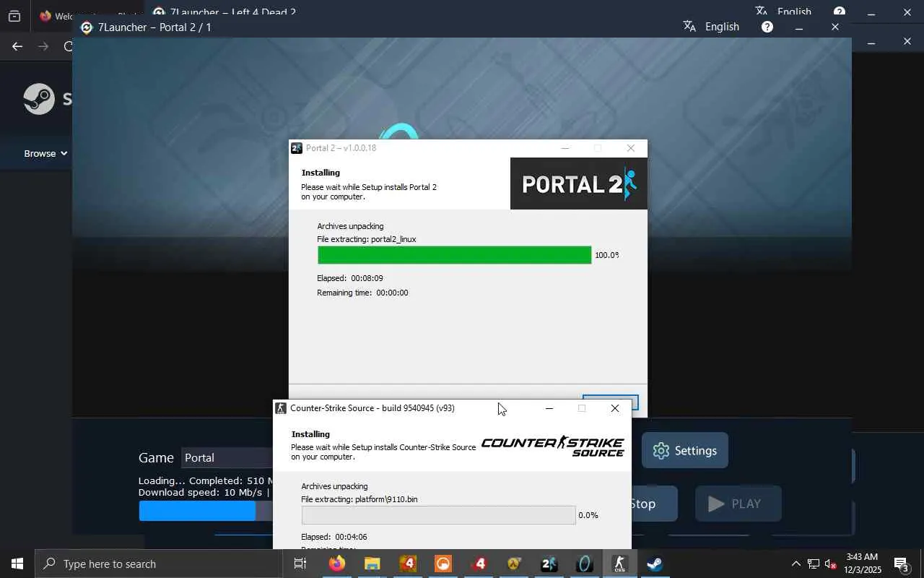Click the 7Launcher logo in Portal 2 launcher titlebar

pos(87,27)
